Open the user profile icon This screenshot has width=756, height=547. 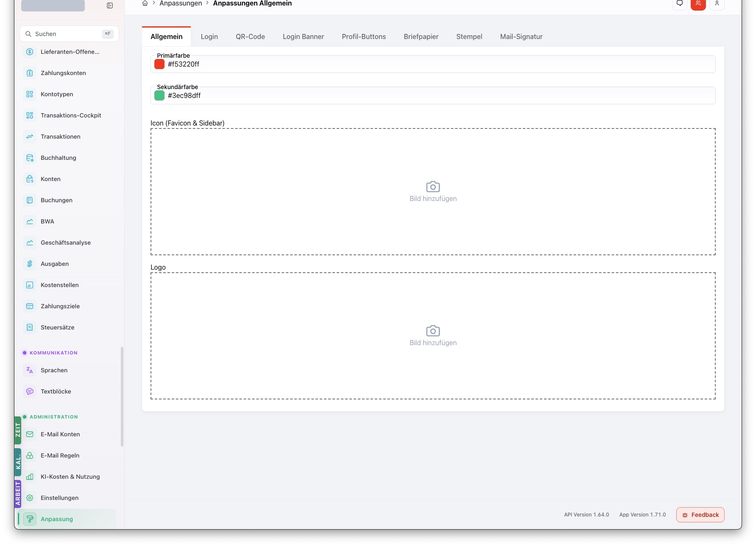click(717, 4)
